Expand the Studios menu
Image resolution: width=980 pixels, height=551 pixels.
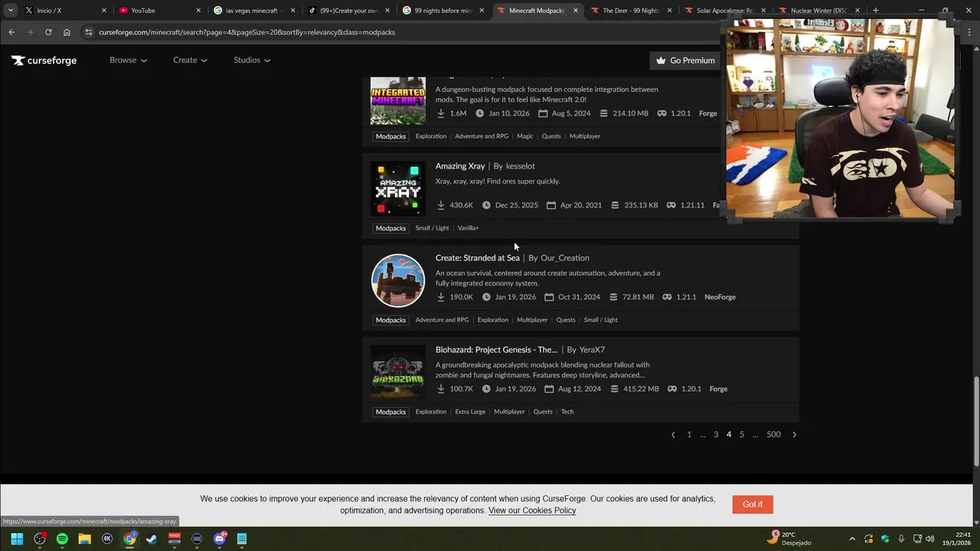click(x=252, y=60)
